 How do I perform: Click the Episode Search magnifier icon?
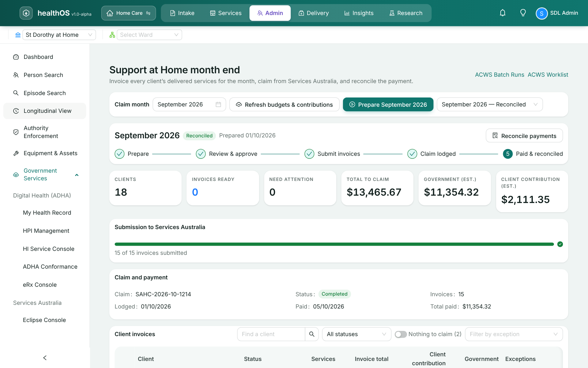click(16, 93)
